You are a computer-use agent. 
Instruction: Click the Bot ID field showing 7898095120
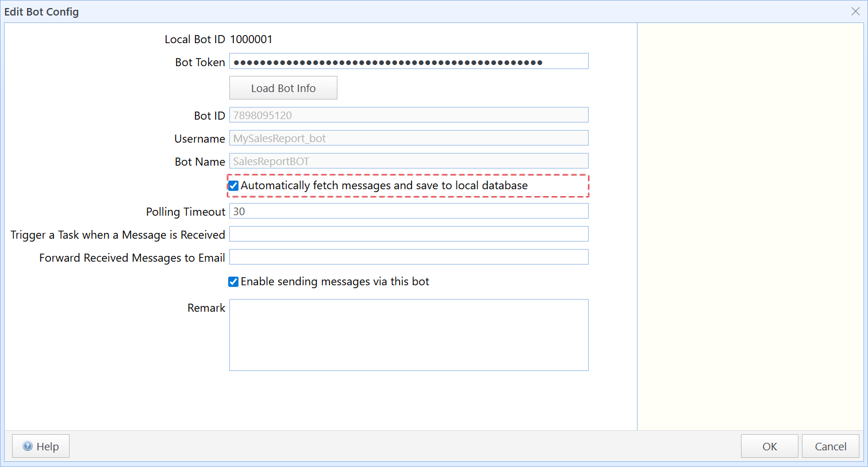pyautogui.click(x=408, y=115)
